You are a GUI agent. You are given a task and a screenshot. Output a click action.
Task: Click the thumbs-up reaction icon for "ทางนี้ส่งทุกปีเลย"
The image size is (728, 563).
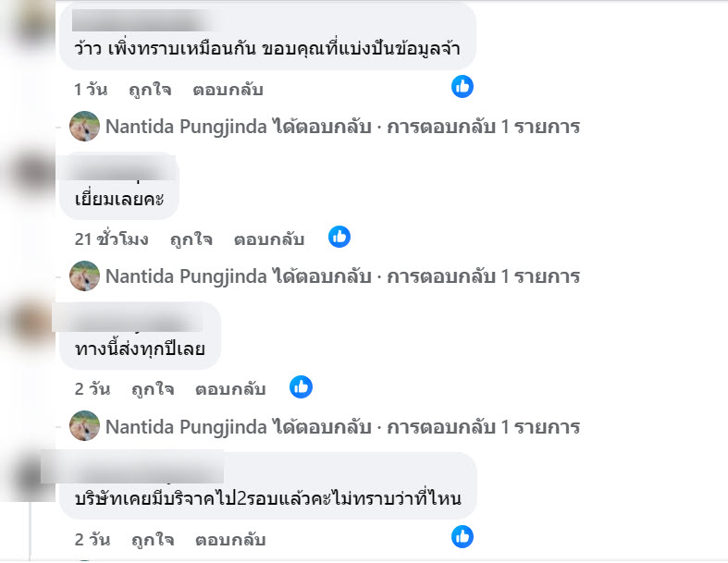[x=301, y=386]
